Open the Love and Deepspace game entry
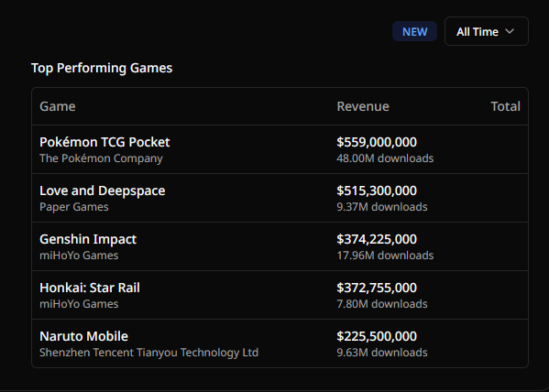 tap(103, 191)
